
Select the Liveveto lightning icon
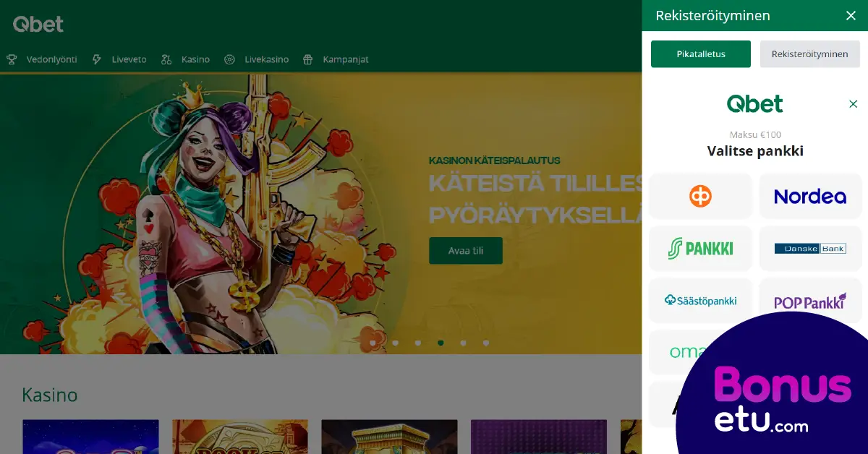click(97, 59)
